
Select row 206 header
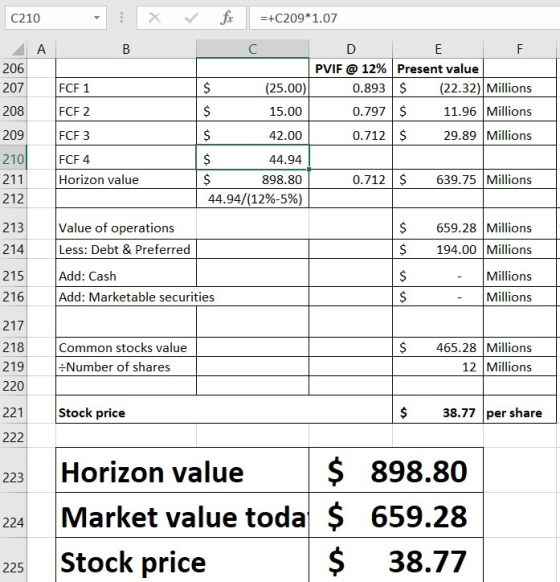coord(13,68)
